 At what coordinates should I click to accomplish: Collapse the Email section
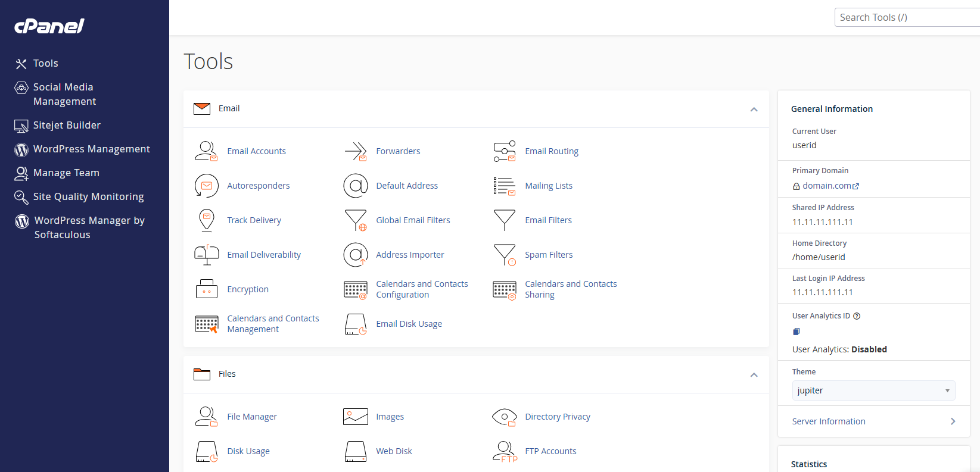pos(754,110)
